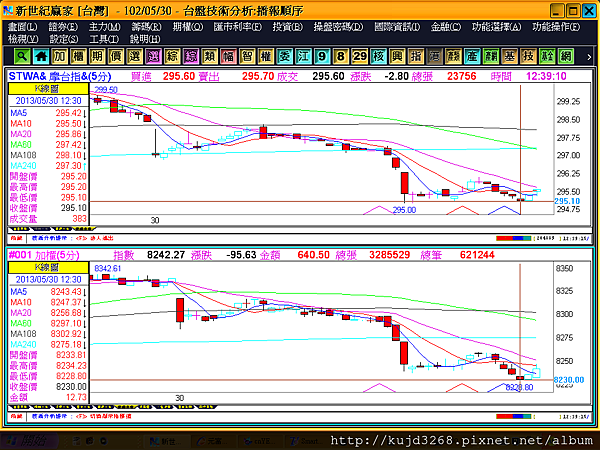Click the 興 toolbar icon

pos(397,57)
